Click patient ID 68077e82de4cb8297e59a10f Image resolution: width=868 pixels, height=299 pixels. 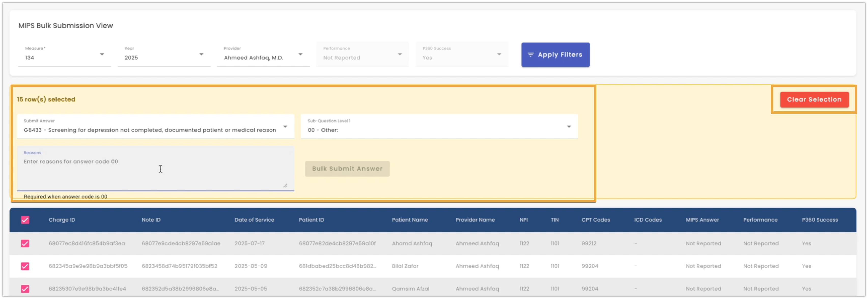[x=337, y=243]
